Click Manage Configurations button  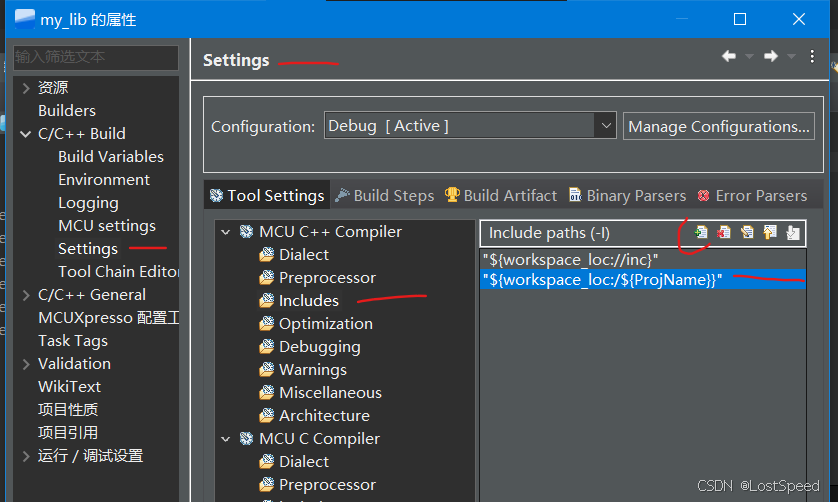[719, 126]
